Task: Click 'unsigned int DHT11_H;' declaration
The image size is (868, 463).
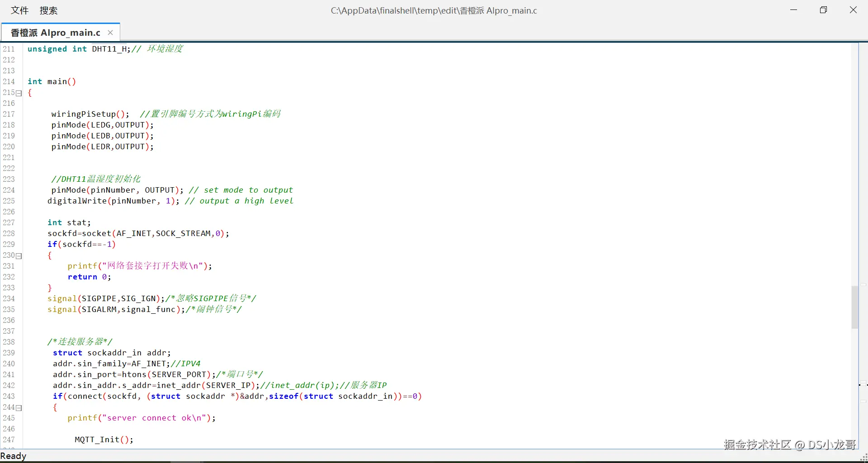Action: (x=79, y=49)
